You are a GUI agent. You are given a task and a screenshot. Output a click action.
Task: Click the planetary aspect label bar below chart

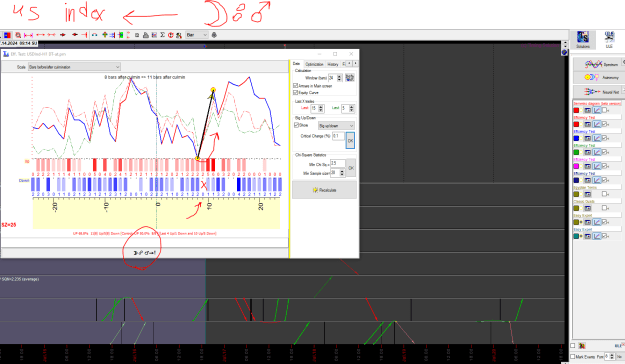coord(144,252)
